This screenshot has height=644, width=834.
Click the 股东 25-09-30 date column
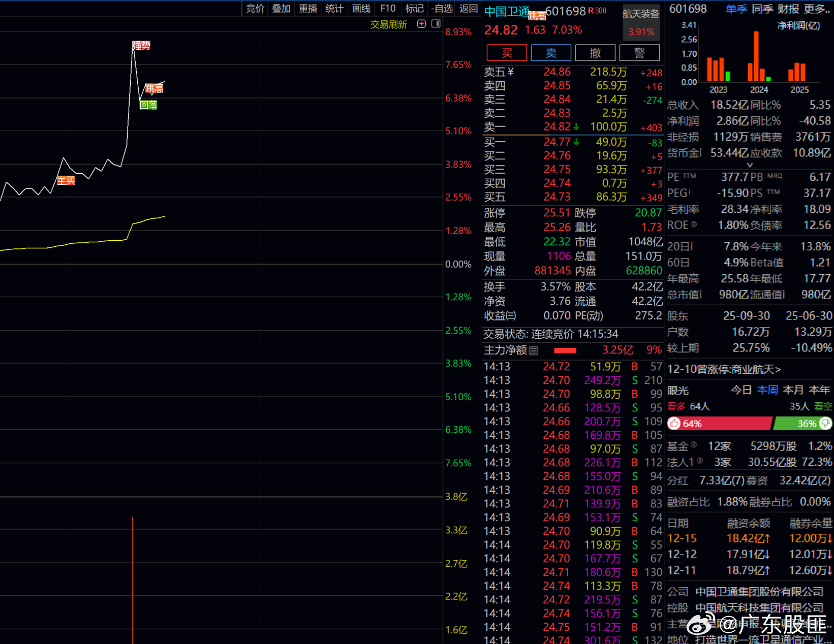(747, 316)
